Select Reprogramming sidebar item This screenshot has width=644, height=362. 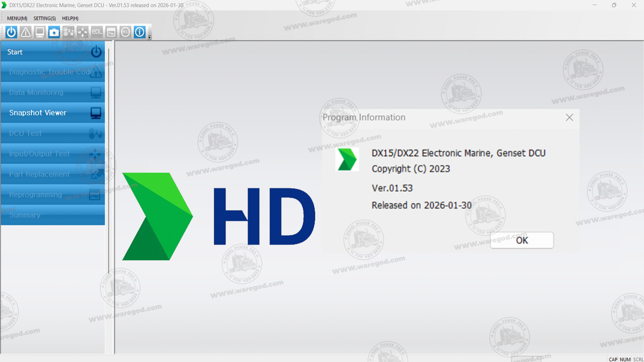tap(53, 195)
